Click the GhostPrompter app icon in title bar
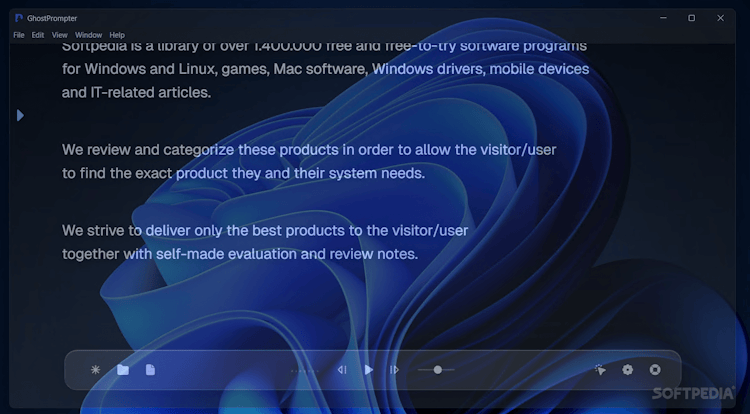 click(19, 18)
